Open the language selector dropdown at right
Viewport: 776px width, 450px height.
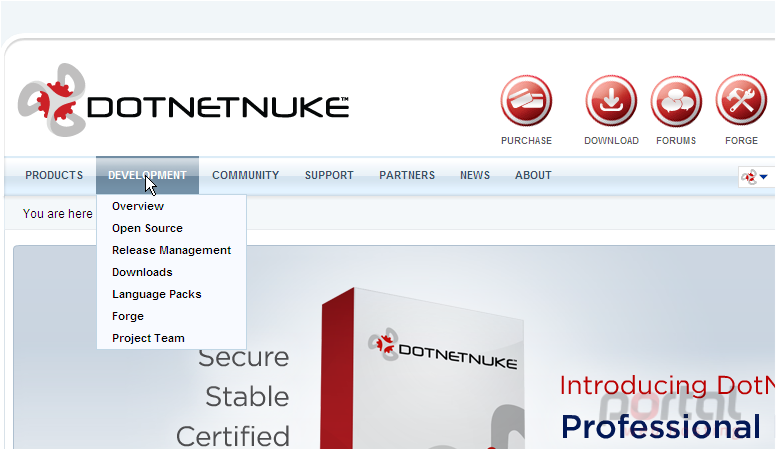755,176
